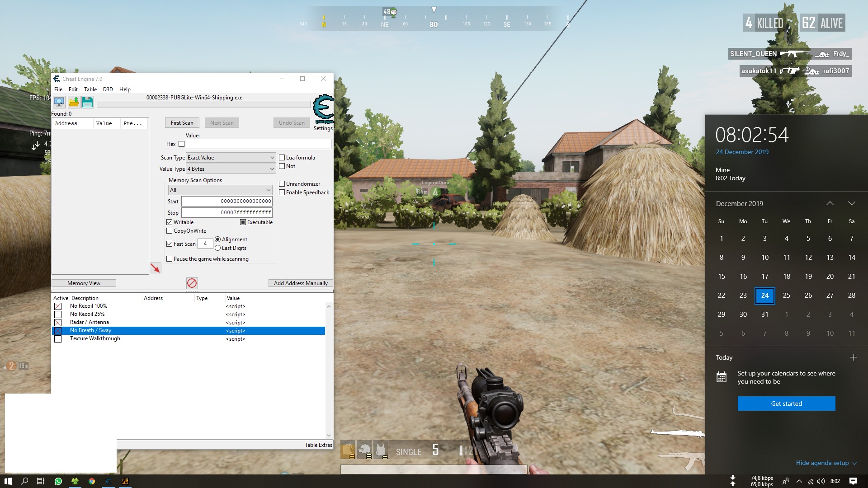Select the Alignment radio button
The image size is (868, 488).
[218, 239]
